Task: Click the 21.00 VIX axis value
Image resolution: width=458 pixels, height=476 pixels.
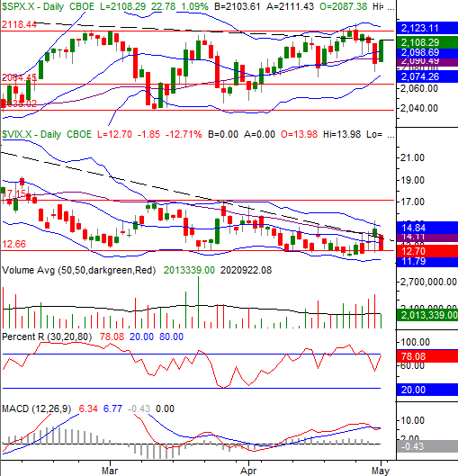Action: pos(412,157)
